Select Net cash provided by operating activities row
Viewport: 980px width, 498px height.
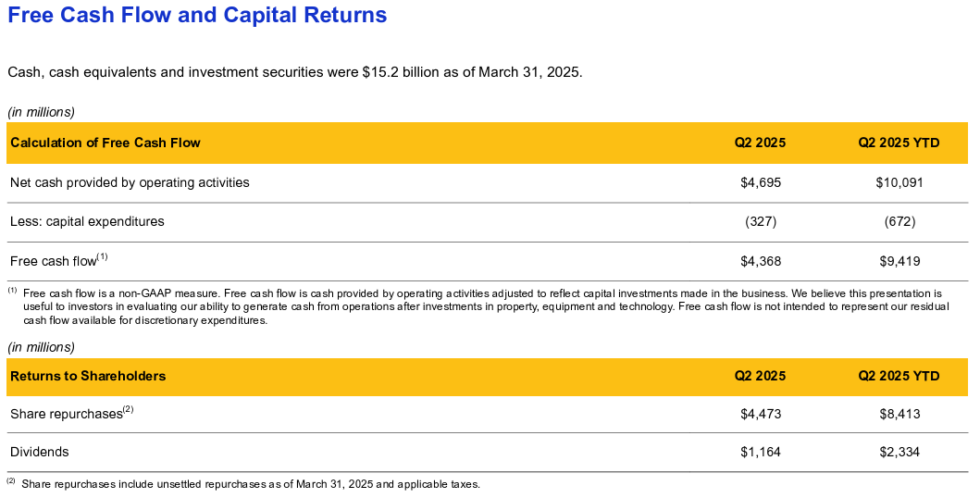pyautogui.click(x=488, y=182)
